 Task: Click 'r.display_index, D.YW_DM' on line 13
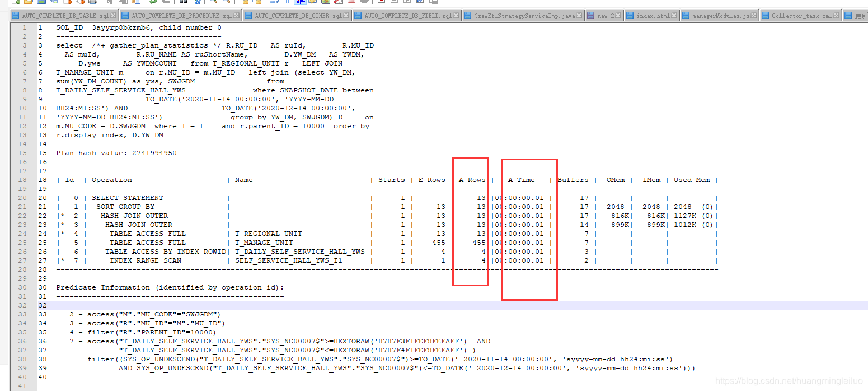tap(110, 135)
